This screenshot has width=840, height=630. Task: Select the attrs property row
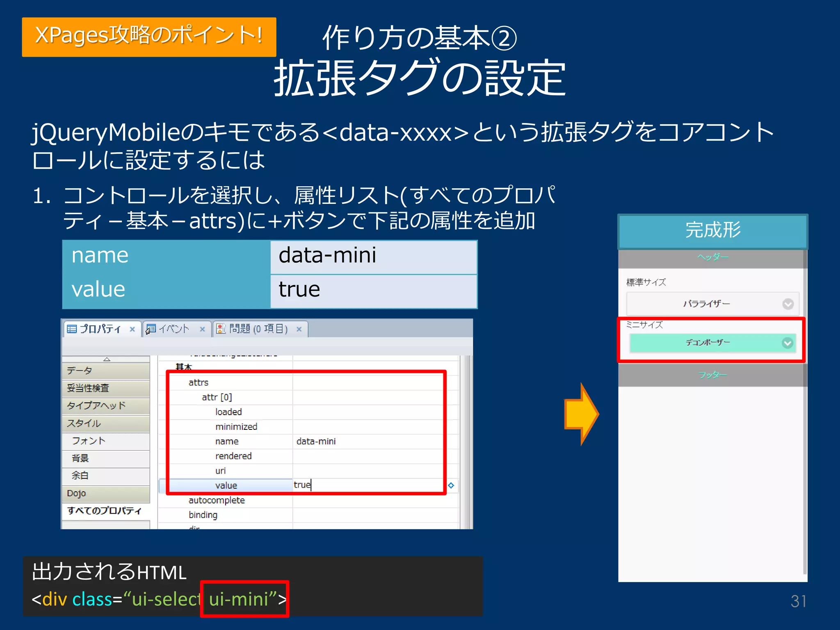[x=308, y=383]
